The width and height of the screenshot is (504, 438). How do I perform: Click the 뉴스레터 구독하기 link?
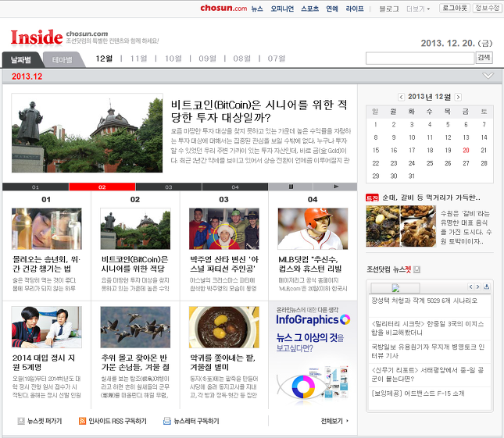tap(191, 421)
